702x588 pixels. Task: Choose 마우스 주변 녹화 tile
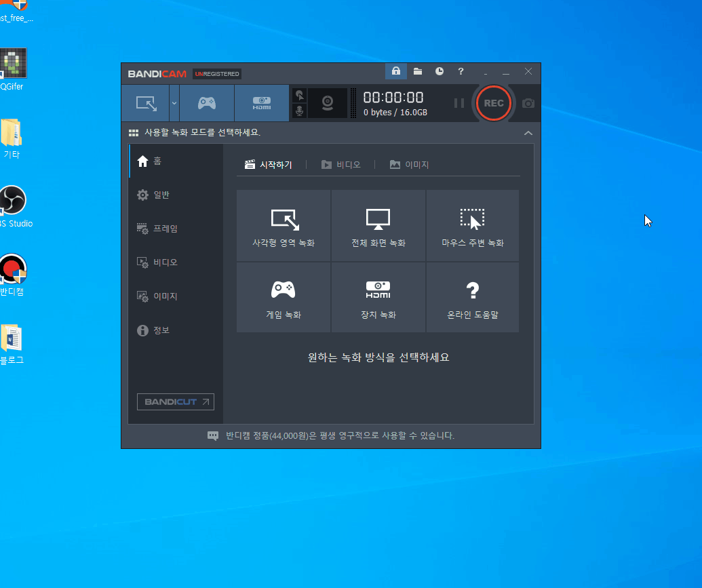click(x=473, y=225)
